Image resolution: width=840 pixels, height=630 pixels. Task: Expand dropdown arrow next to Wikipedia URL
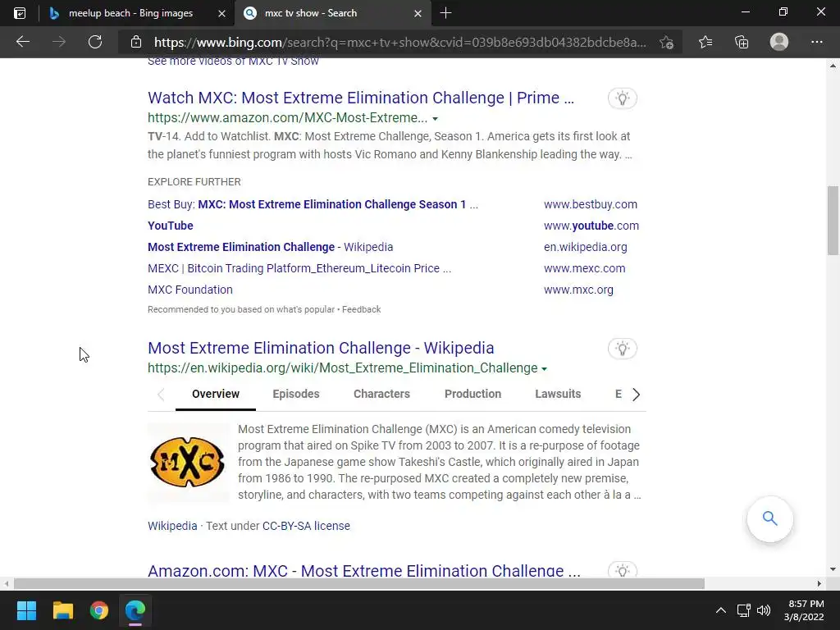click(x=545, y=368)
